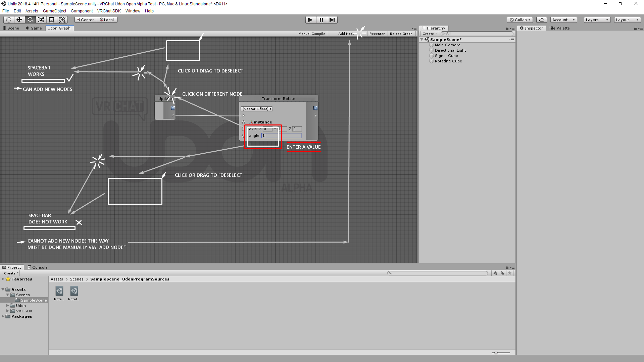Viewport: 644px width, 362px height.
Task: Click the search by label icon
Action: 502,273
